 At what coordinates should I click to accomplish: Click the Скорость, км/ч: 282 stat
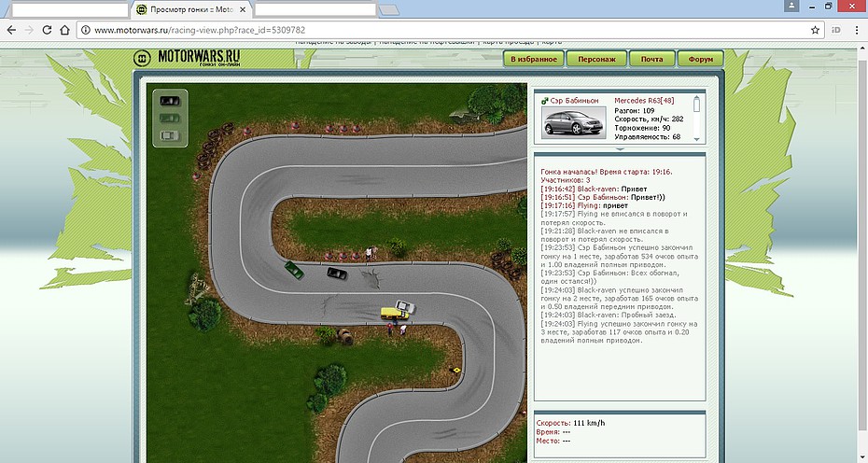649,119
